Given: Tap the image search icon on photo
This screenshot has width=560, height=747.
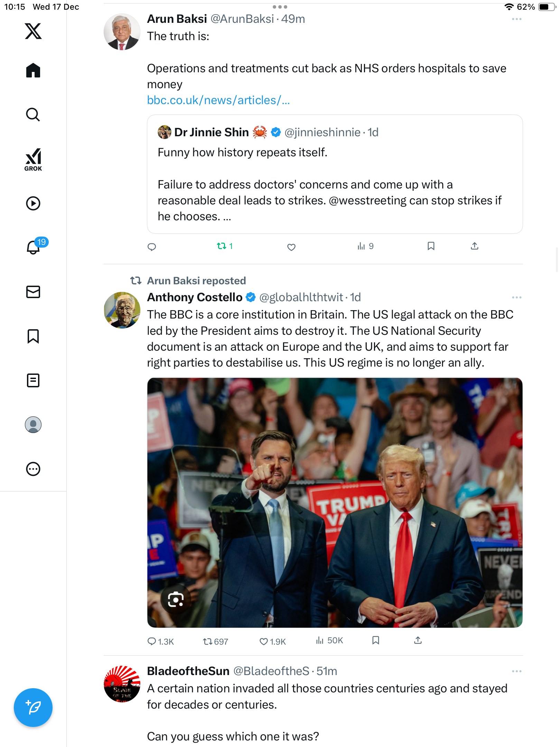Looking at the screenshot, I should tap(176, 600).
